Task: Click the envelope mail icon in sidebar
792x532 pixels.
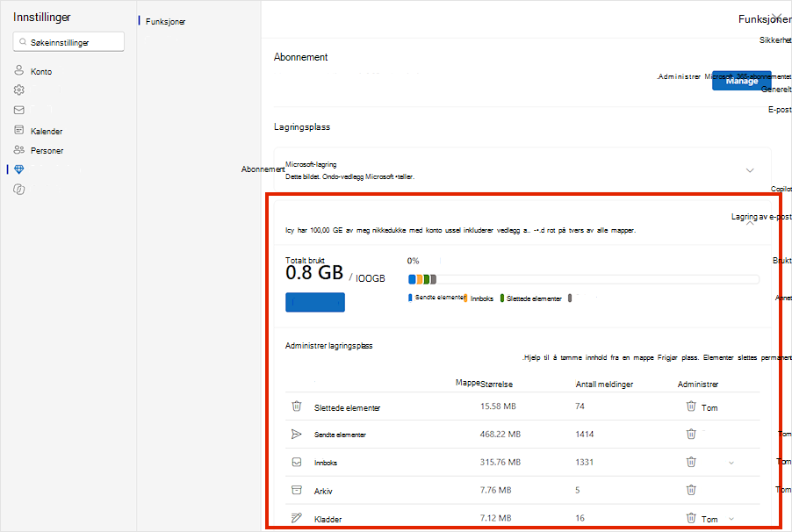Action: click(x=18, y=110)
